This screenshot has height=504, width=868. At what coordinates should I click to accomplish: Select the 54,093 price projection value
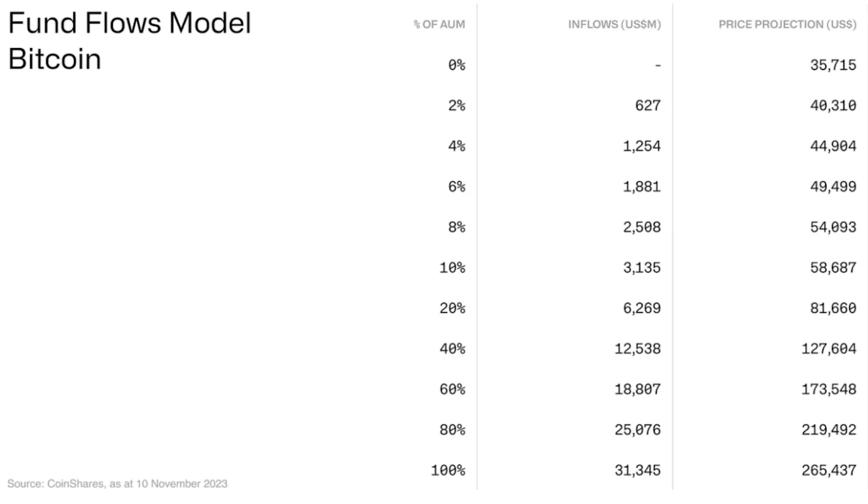[x=832, y=228]
